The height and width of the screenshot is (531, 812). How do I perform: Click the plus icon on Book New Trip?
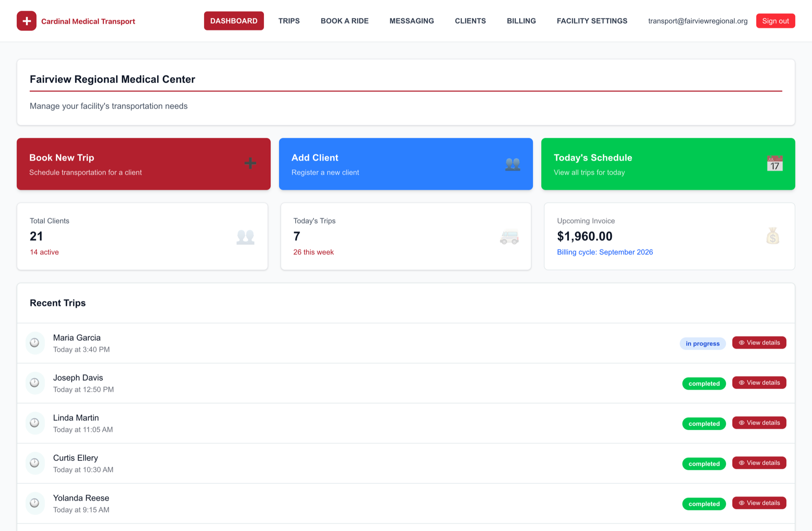250,163
